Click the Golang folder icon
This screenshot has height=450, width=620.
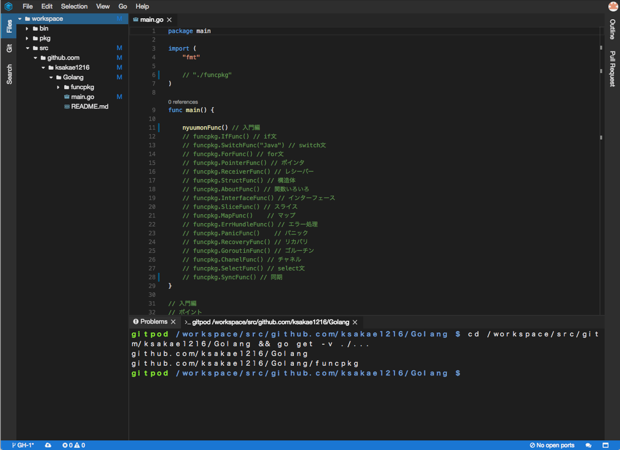[x=59, y=78]
